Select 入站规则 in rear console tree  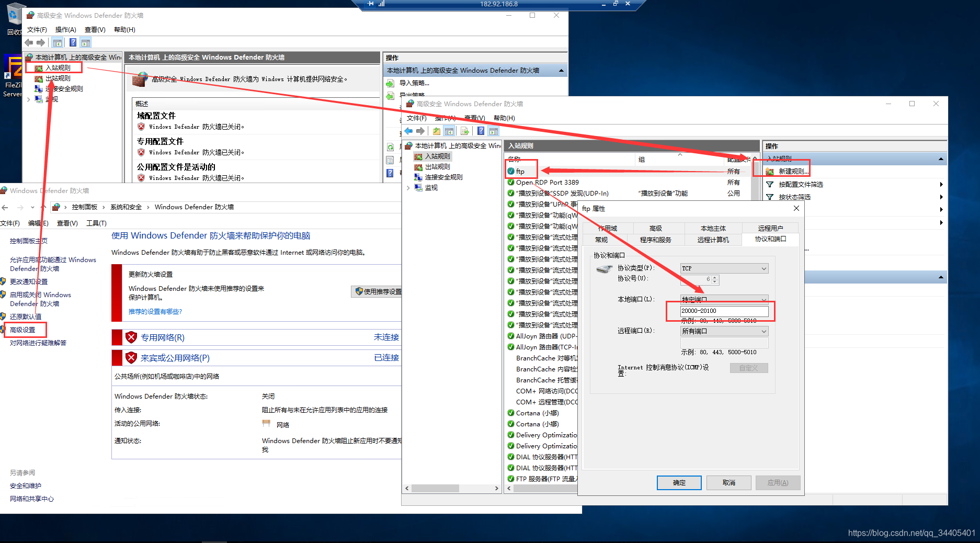[x=58, y=68]
